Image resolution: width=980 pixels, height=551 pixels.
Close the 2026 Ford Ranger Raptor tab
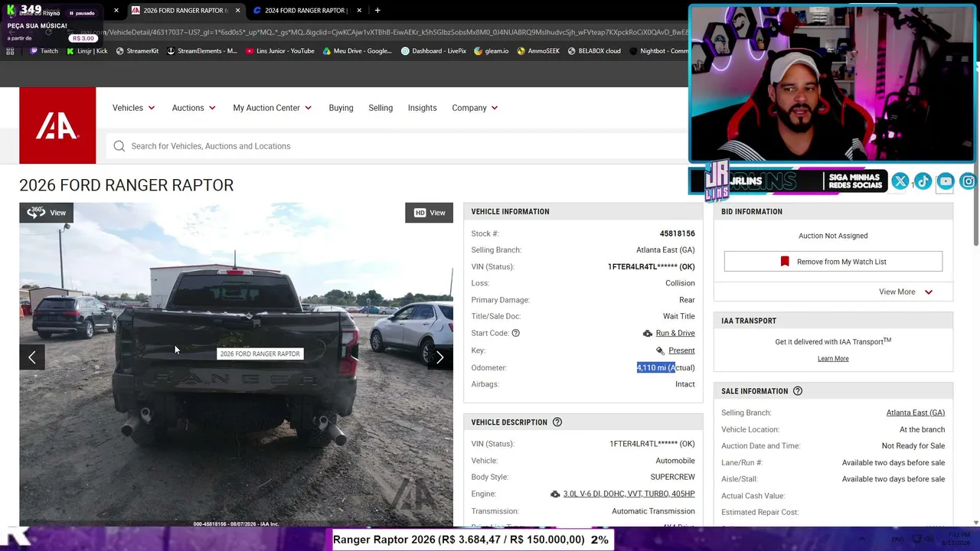pyautogui.click(x=237, y=11)
